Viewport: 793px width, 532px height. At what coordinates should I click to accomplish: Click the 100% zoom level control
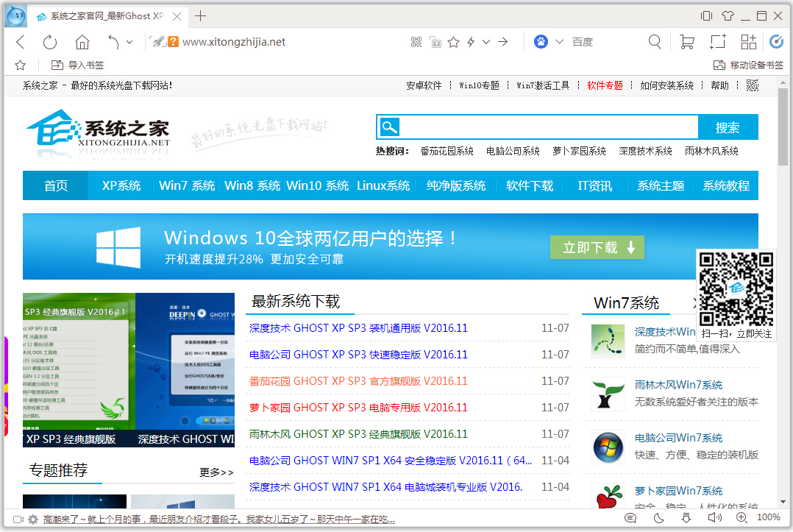[x=769, y=518]
